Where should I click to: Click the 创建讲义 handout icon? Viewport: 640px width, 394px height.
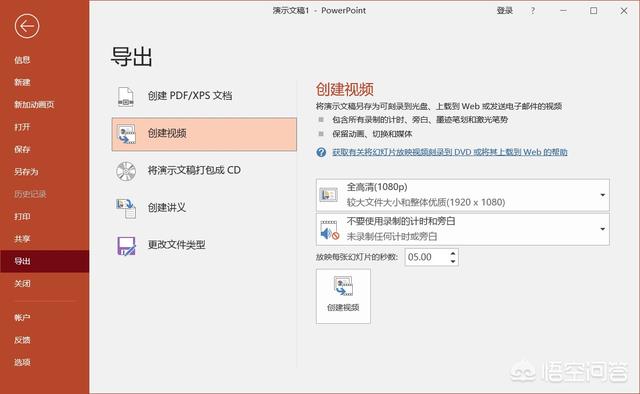tap(126, 208)
